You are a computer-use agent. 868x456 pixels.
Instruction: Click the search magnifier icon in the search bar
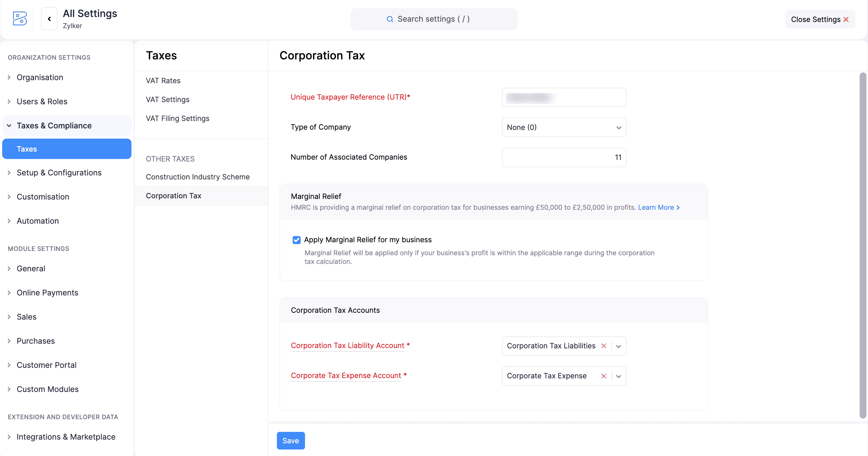click(389, 19)
